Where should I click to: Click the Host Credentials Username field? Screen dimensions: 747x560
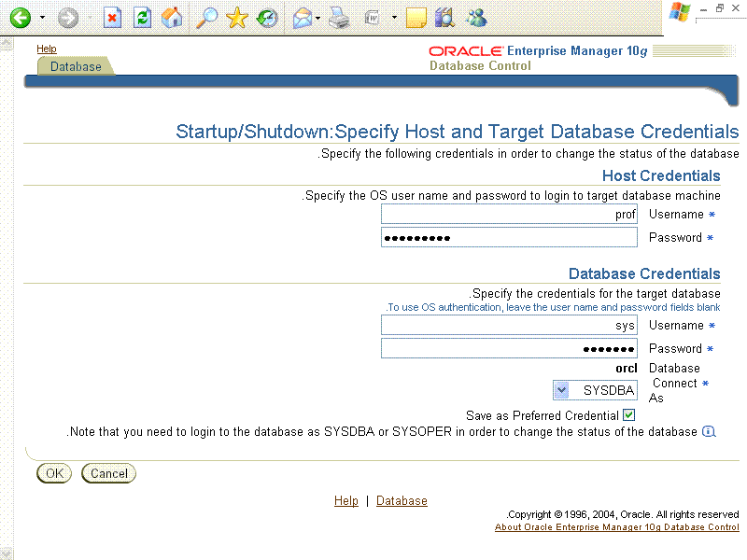(x=509, y=214)
